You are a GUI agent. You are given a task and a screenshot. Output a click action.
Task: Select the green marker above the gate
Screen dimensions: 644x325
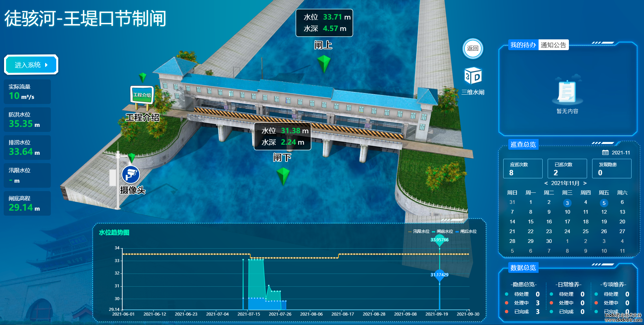tap(324, 63)
